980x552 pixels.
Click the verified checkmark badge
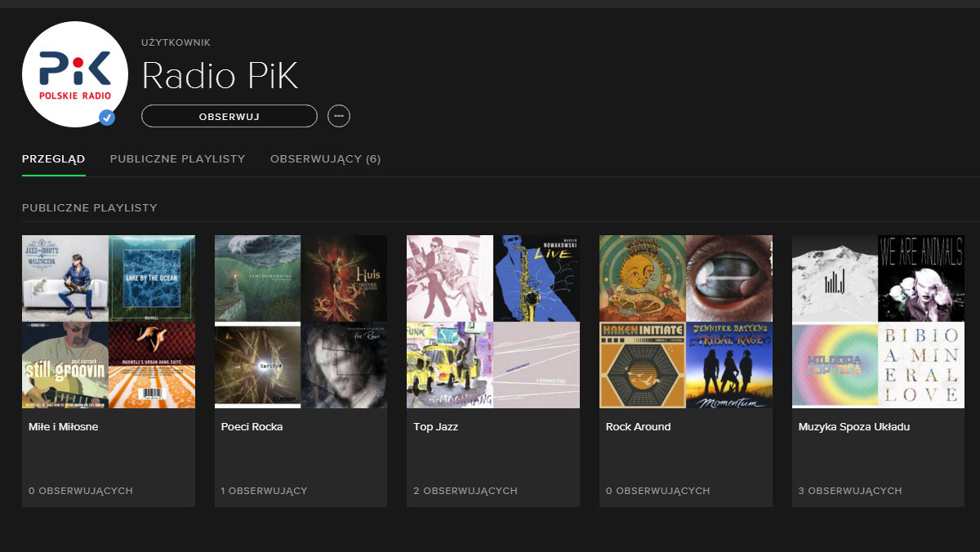pyautogui.click(x=107, y=118)
